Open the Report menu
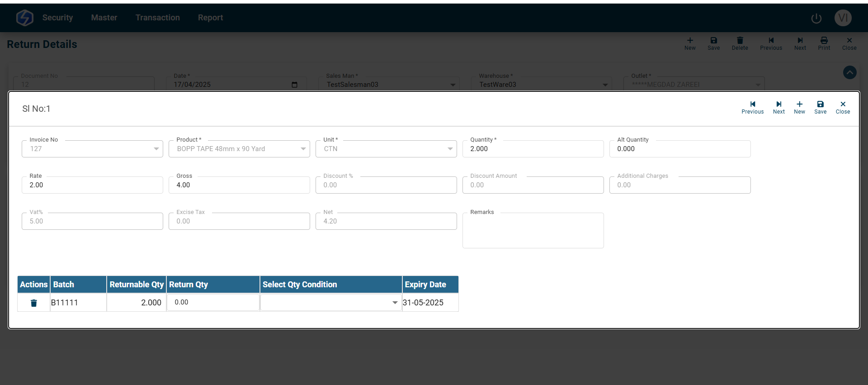Image resolution: width=868 pixels, height=385 pixels. 210,18
